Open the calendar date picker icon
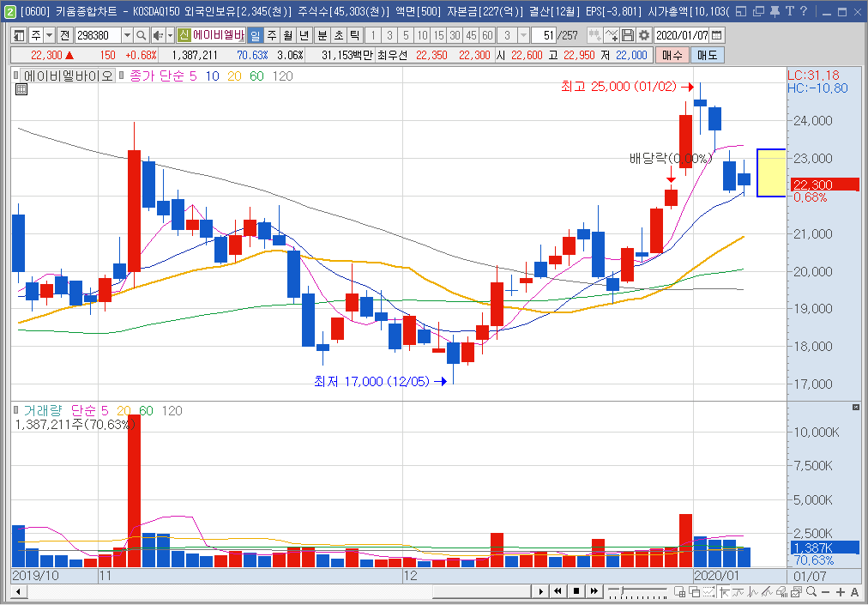The image size is (868, 605). [x=717, y=36]
